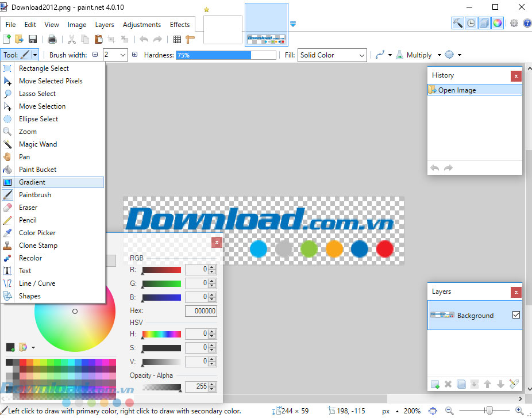The width and height of the screenshot is (532, 418).
Task: Click zoom to window icon in status bar
Action: [433, 411]
